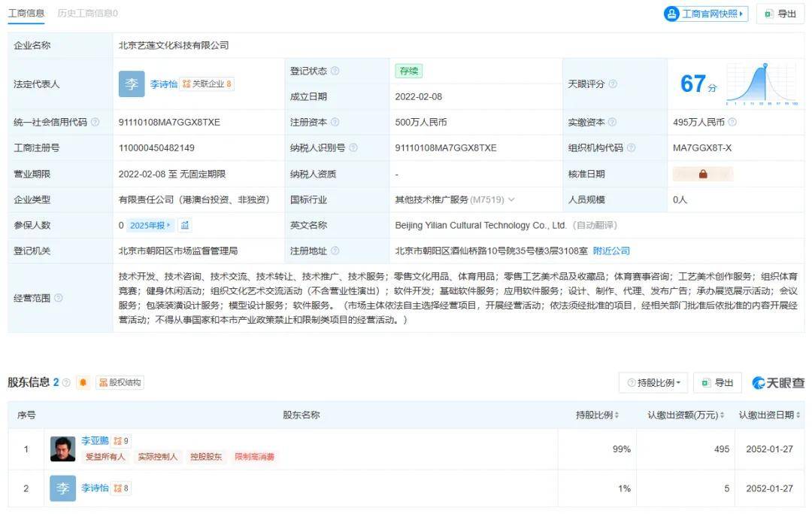Click info icon after 495万人民币
The width and height of the screenshot is (812, 514).
732,122
